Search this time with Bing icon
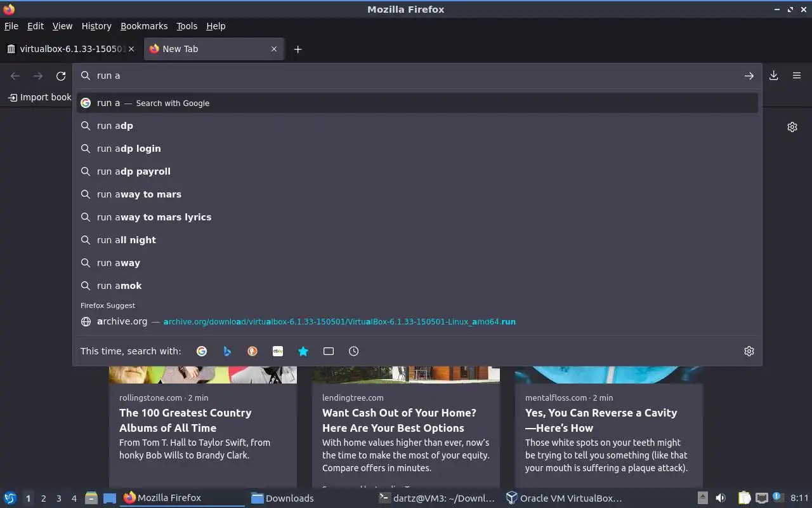Image resolution: width=812 pixels, height=508 pixels. (x=227, y=351)
